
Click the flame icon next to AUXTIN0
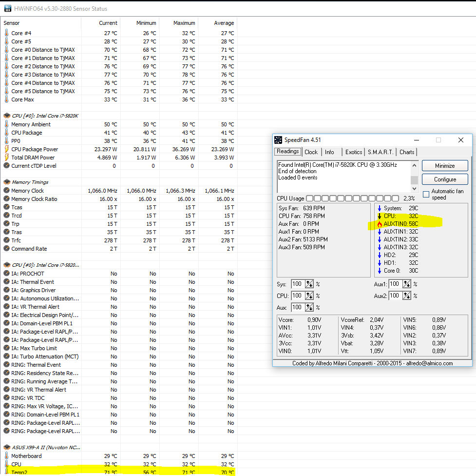[x=380, y=224]
